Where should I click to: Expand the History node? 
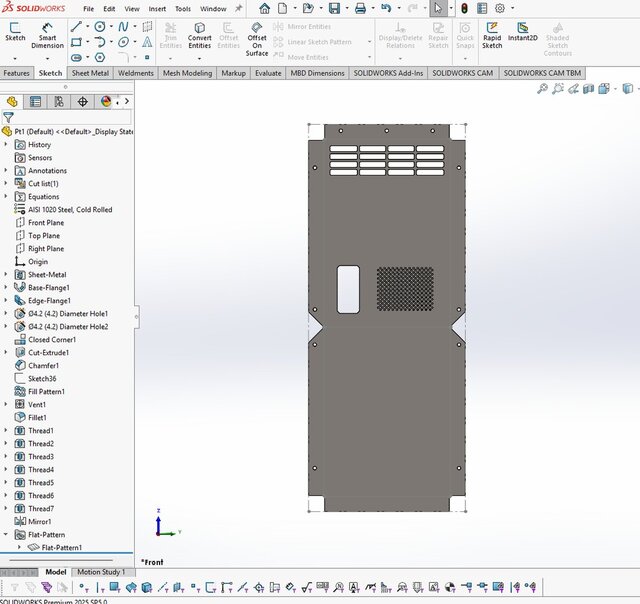click(6, 144)
